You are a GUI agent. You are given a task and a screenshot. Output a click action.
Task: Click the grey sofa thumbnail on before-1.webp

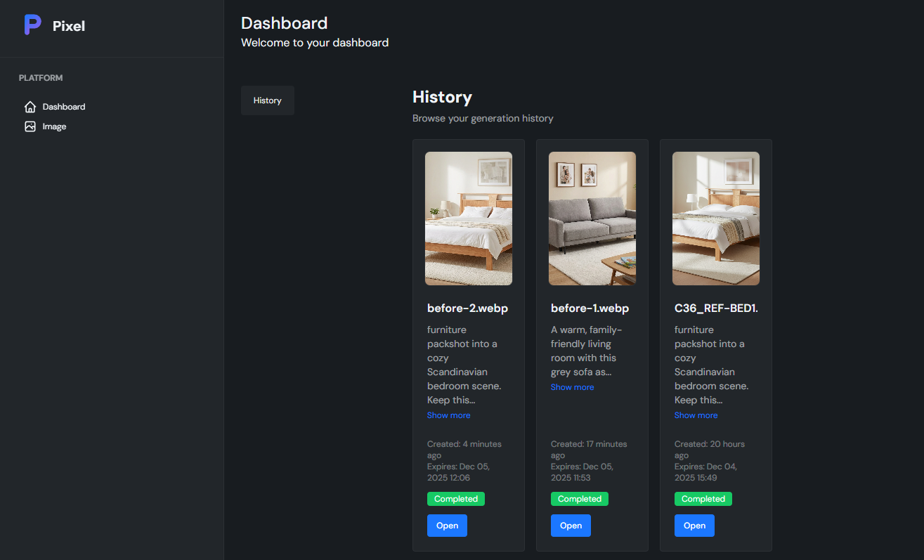click(x=592, y=218)
